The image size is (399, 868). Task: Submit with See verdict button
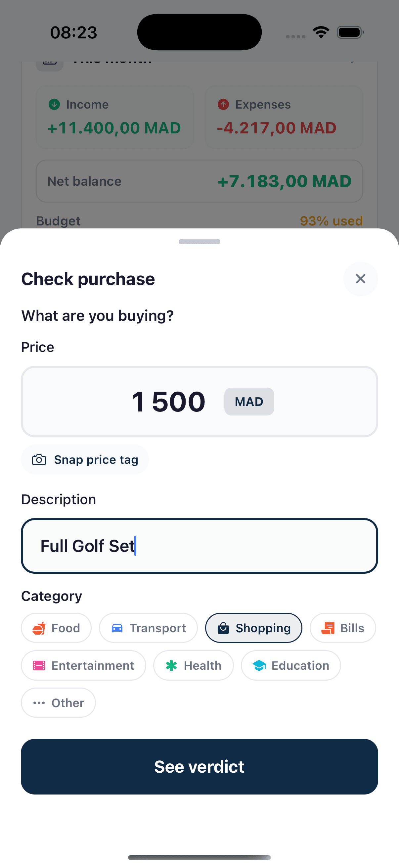click(x=199, y=767)
